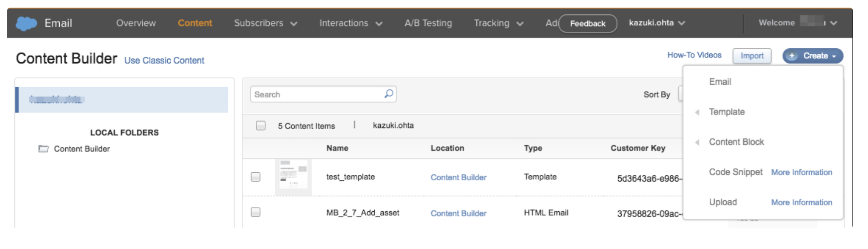The width and height of the screenshot is (868, 249).
Task: Click the Content Builder folder icon
Action: tap(44, 149)
